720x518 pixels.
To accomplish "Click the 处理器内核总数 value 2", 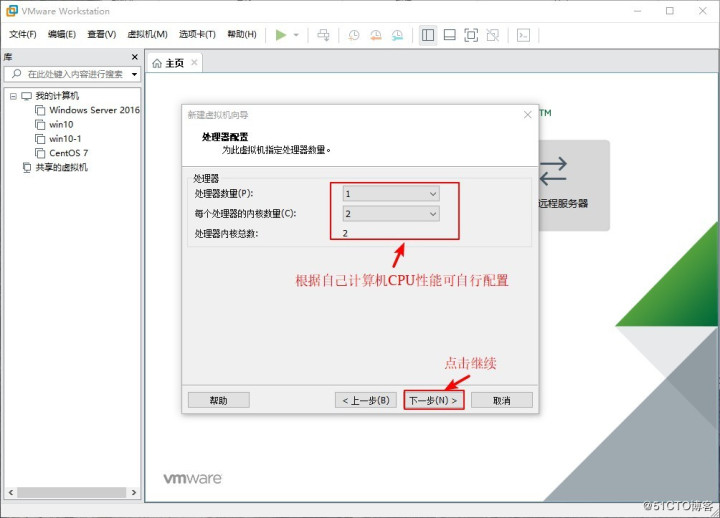I will (345, 233).
